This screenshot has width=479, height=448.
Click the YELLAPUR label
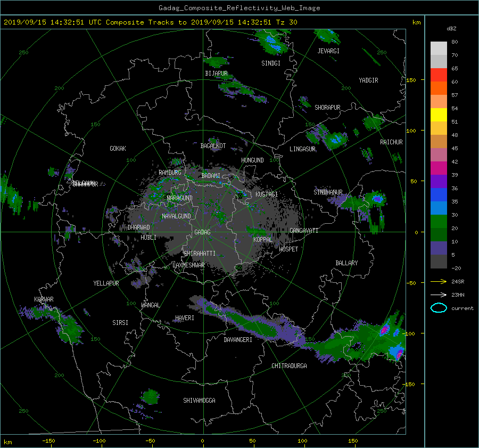[106, 283]
